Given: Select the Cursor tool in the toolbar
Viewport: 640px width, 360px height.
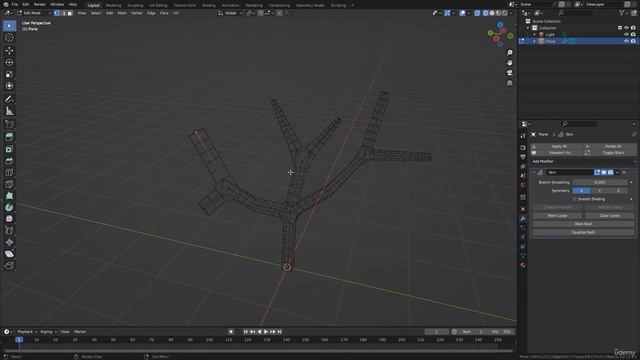Looking at the screenshot, I should [x=9, y=38].
